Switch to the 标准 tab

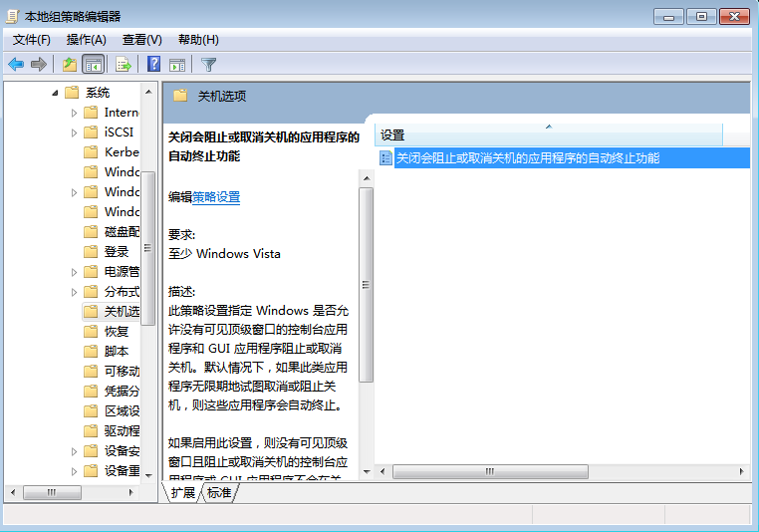click(219, 493)
